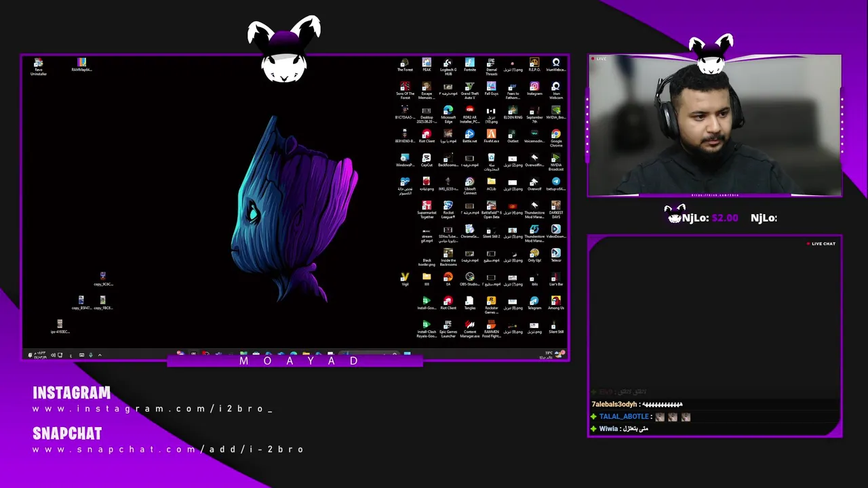This screenshot has height=488, width=868.
Task: Open Ubisoft Connect shortcut
Action: pyautogui.click(x=470, y=186)
